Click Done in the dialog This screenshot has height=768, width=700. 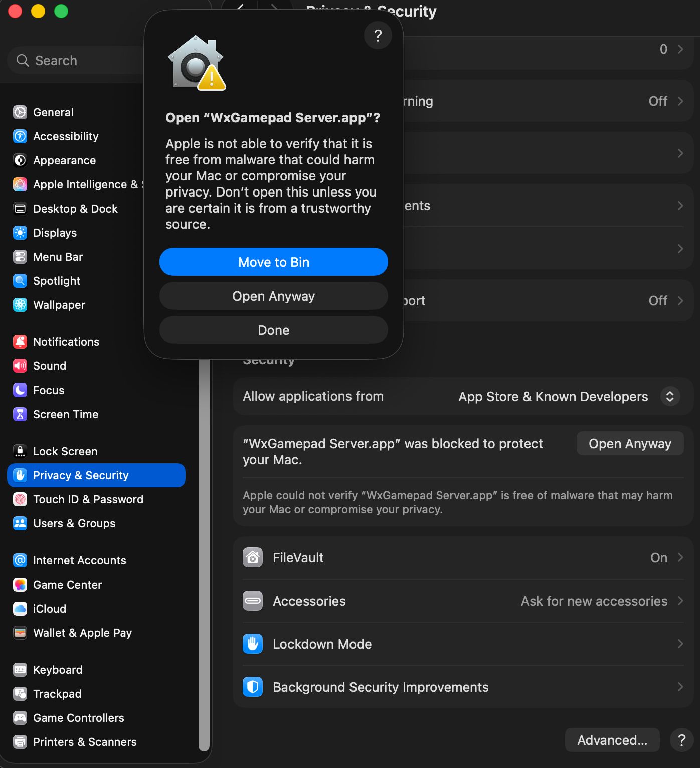pyautogui.click(x=274, y=330)
